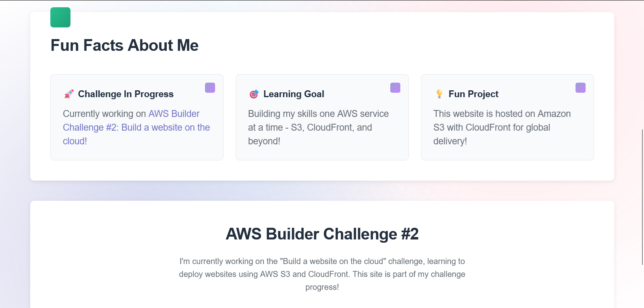Click the "Currently working on" text
Image resolution: width=644 pixels, height=308 pixels.
coord(104,114)
